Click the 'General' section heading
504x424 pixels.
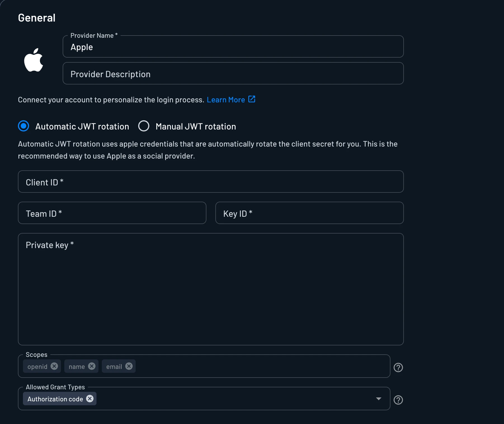(x=37, y=18)
